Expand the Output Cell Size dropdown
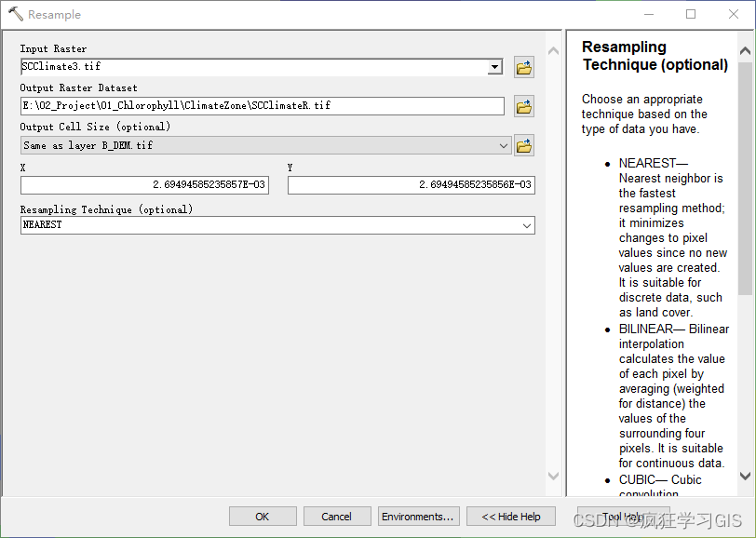 504,145
